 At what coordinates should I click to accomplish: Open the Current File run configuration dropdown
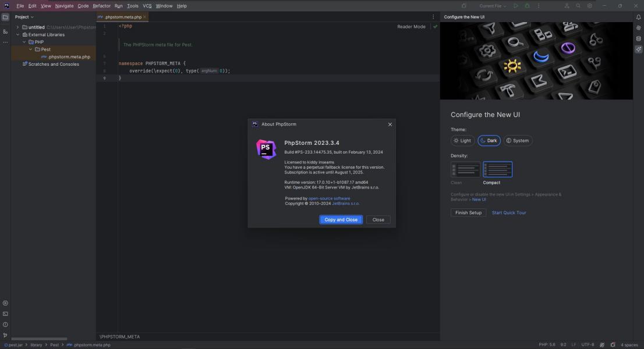coord(493,6)
